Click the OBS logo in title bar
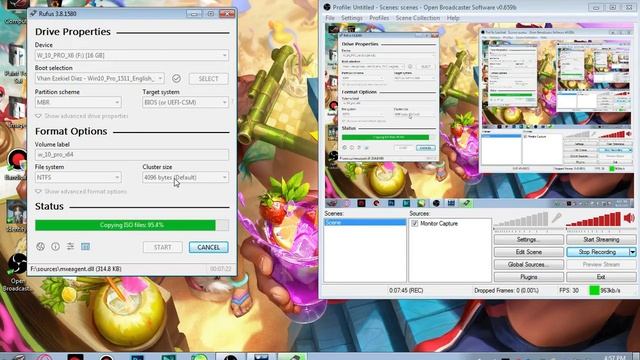640x360 pixels. [x=327, y=7]
